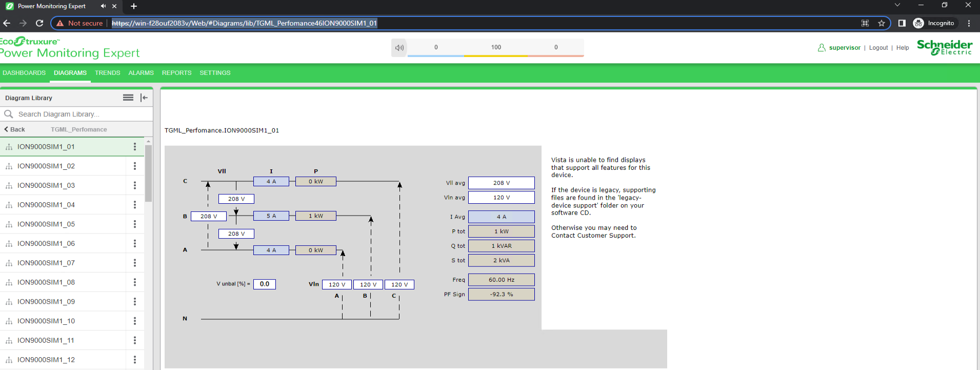The image size is (980, 370).
Task: Collapse the Diagram Library panel
Action: (144, 98)
